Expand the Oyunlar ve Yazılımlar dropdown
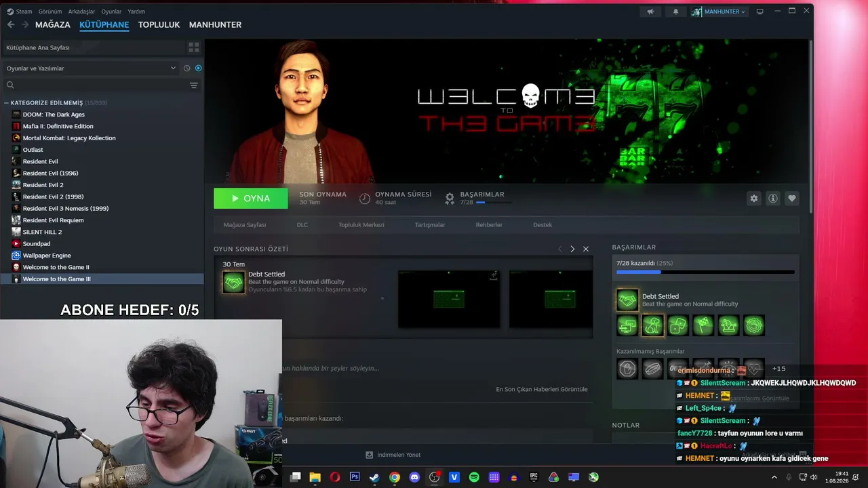The height and width of the screenshot is (488, 868). pos(91,68)
